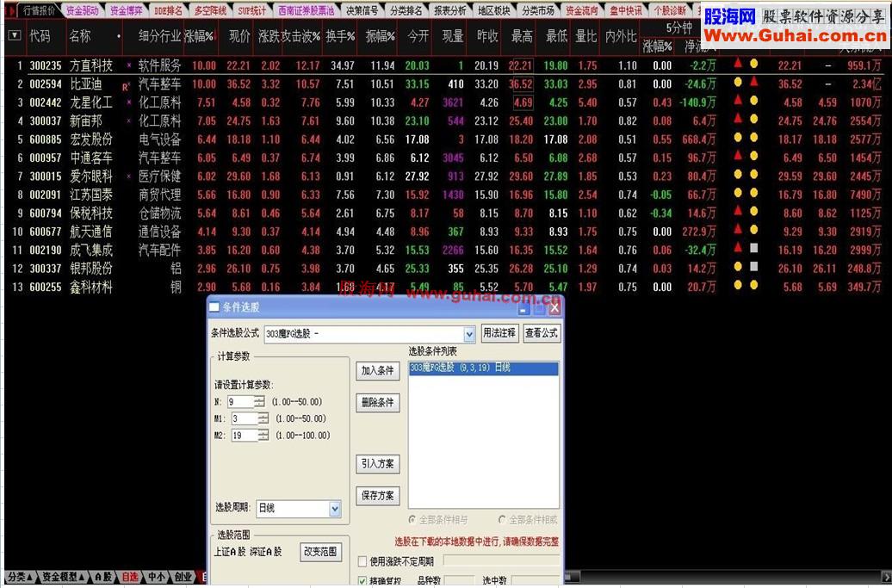Expand the 资金模型▲ bottom menu
The height and width of the screenshot is (588, 892).
tap(63, 577)
